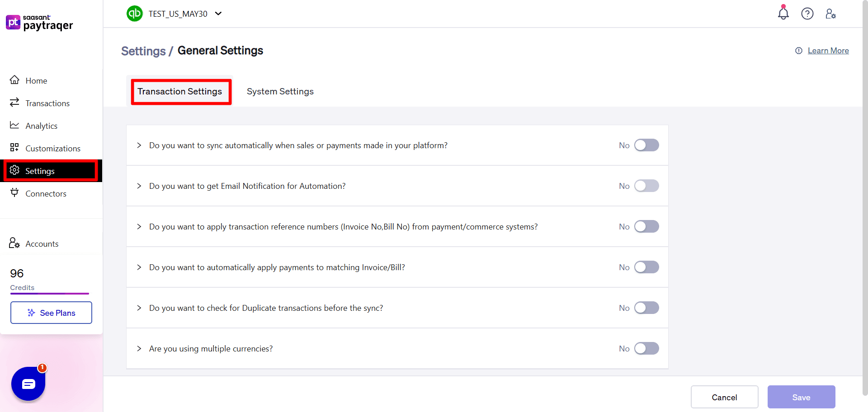The image size is (868, 412).
Task: Open the Analytics section
Action: [41, 126]
